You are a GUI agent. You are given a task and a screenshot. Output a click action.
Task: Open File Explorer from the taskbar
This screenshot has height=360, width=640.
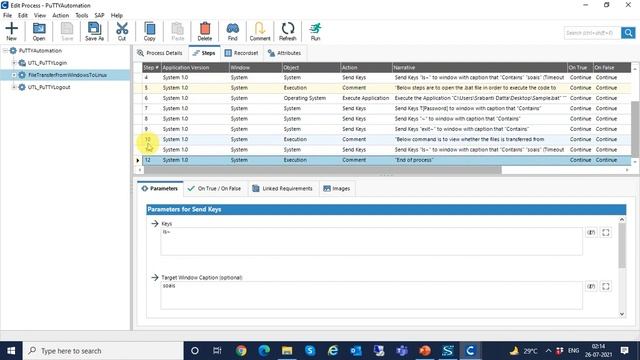287,351
